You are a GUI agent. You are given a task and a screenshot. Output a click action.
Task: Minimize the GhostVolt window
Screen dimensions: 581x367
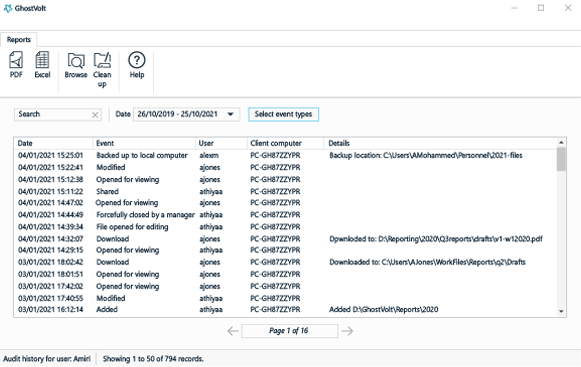(514, 8)
